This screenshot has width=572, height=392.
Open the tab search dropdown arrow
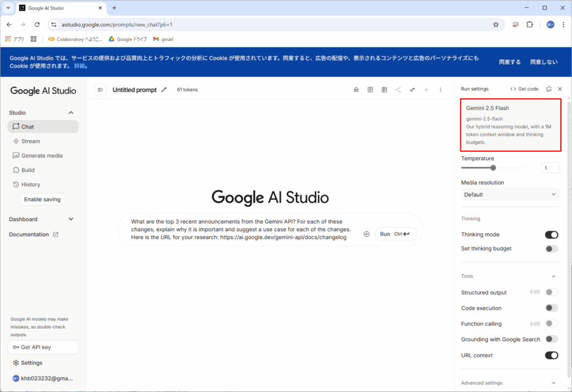(x=8, y=8)
